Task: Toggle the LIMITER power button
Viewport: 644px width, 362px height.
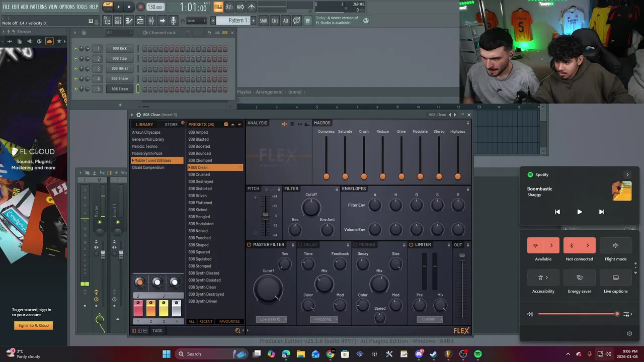Action: click(411, 245)
